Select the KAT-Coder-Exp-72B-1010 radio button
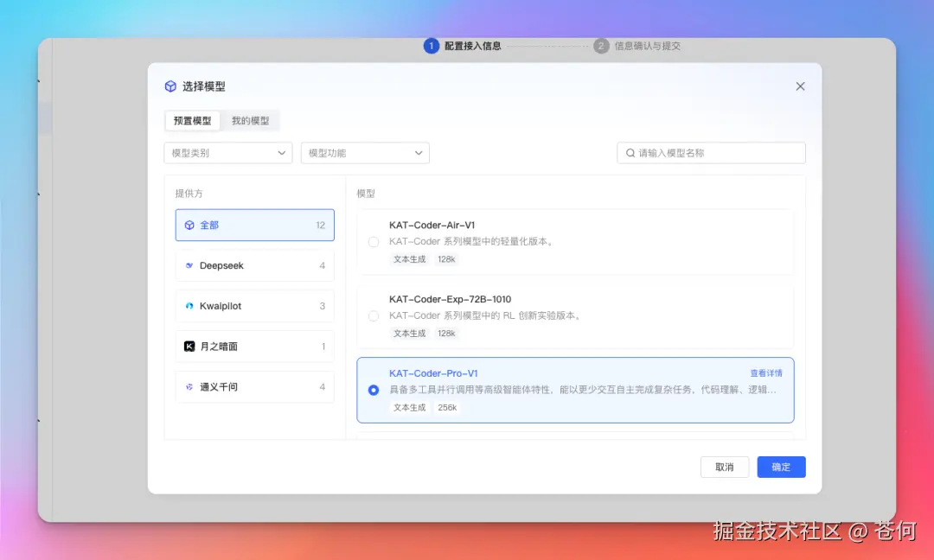This screenshot has width=934, height=560. click(x=373, y=316)
